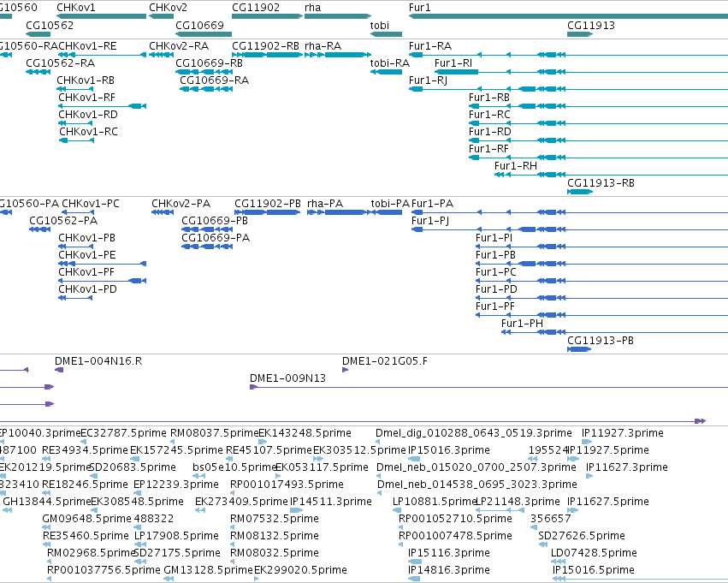This screenshot has height=583, width=728.
Task: Select transcript rha-RA
Action: click(x=323, y=46)
